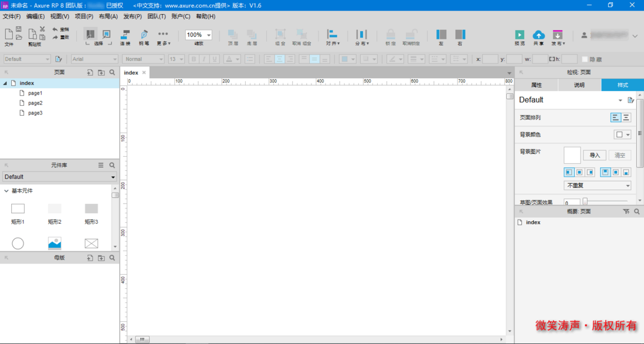Viewport: 644px width, 344px height.
Task: Add a new master in Masters panel
Action: point(90,258)
